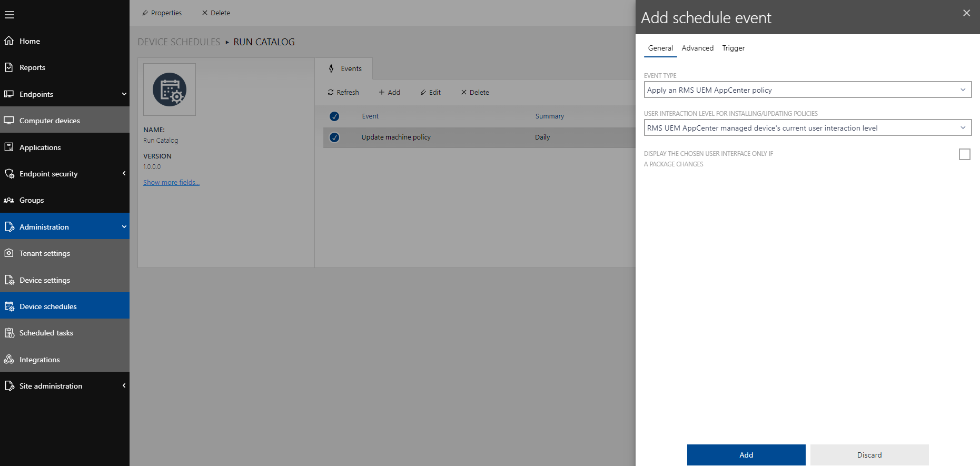Click the Groups people icon

(9, 200)
